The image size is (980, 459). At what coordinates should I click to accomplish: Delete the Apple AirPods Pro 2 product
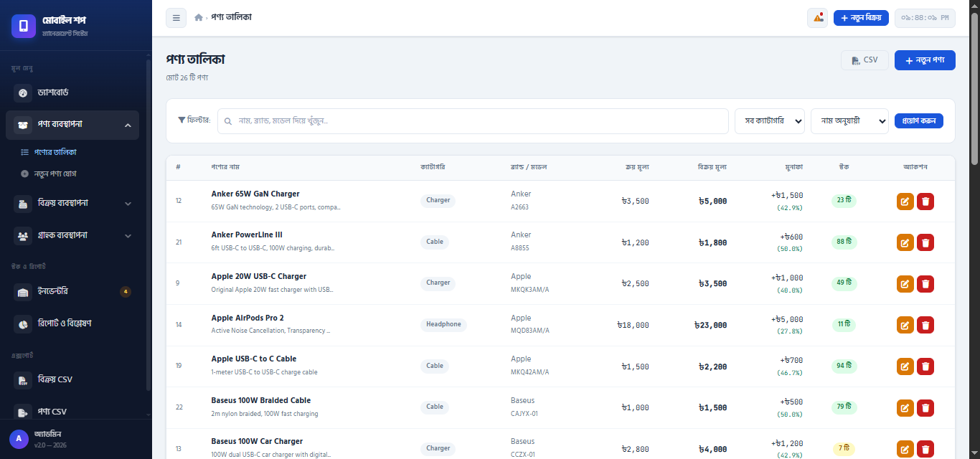point(925,325)
